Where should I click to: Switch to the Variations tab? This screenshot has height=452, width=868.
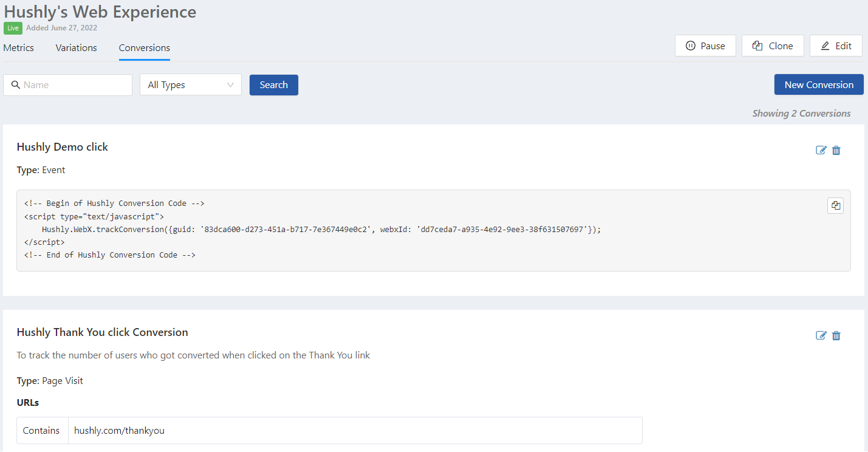(x=76, y=47)
